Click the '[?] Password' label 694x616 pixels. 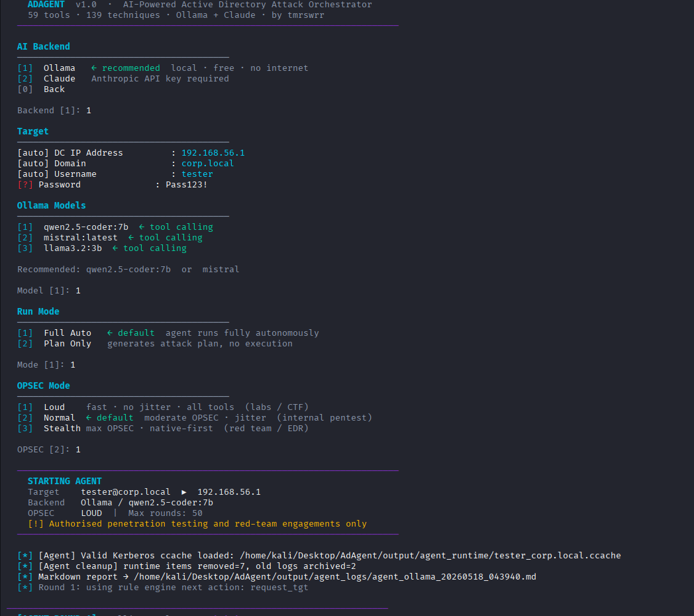pos(49,185)
